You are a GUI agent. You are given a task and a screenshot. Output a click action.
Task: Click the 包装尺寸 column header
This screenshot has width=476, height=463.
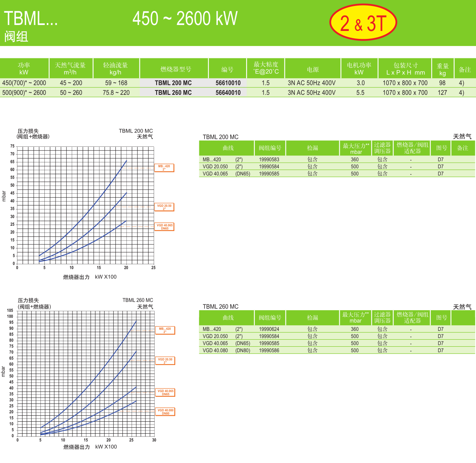pyautogui.click(x=405, y=69)
